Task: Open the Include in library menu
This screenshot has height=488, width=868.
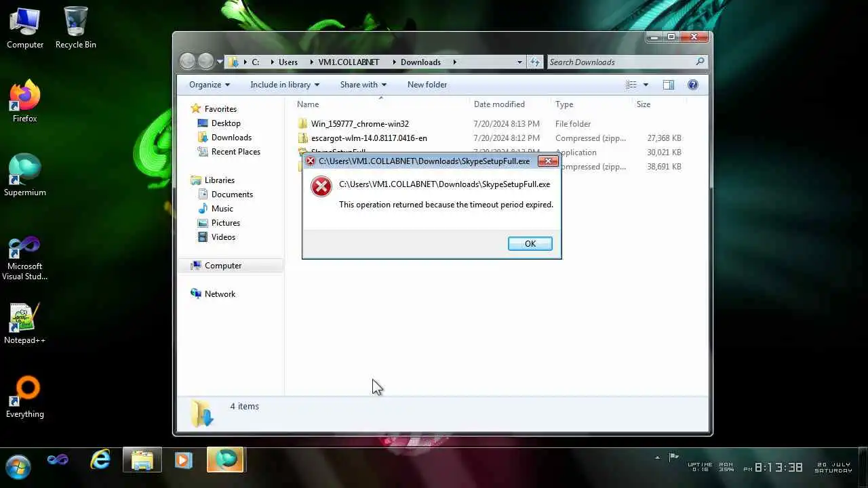Action: (285, 85)
